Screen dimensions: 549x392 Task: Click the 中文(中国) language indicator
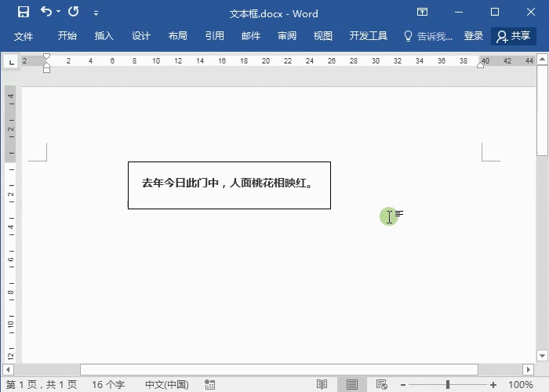167,385
